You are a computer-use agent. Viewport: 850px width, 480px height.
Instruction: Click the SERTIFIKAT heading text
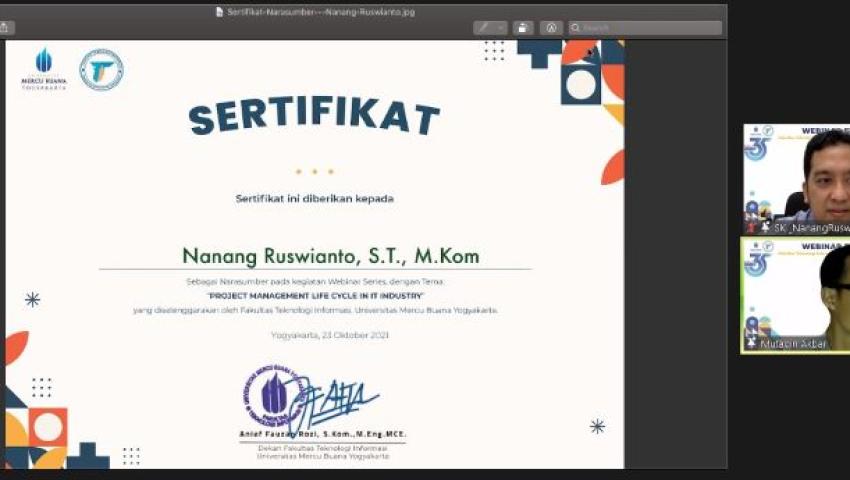pos(314,116)
